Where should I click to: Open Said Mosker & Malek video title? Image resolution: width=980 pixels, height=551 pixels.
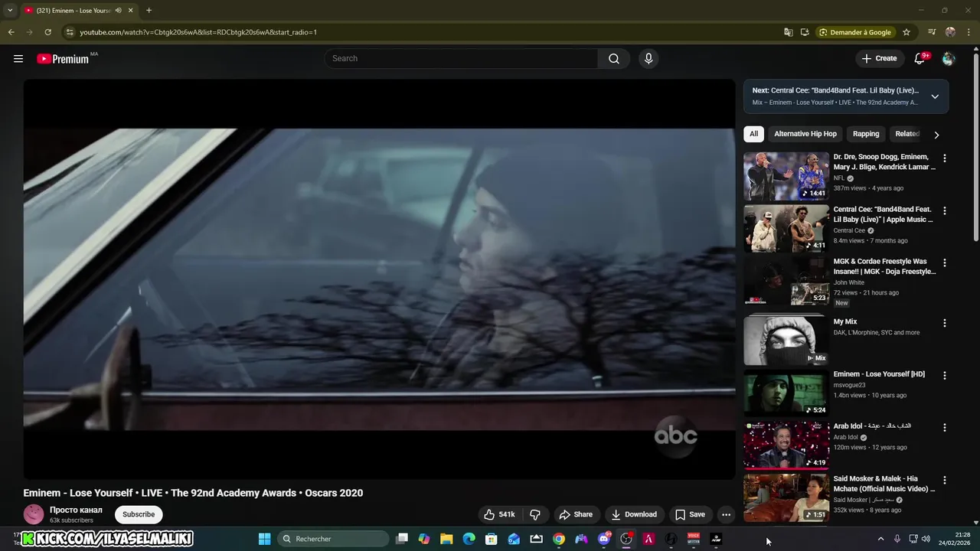point(884,484)
